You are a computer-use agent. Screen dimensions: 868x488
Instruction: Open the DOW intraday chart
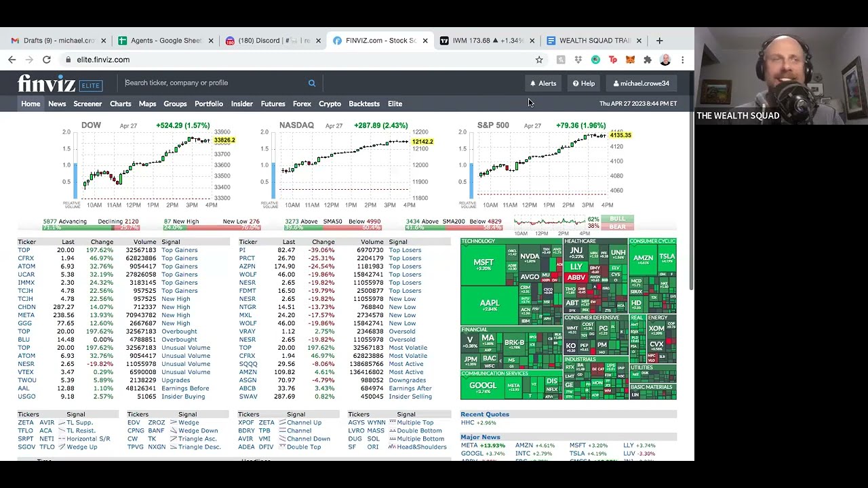(x=149, y=165)
